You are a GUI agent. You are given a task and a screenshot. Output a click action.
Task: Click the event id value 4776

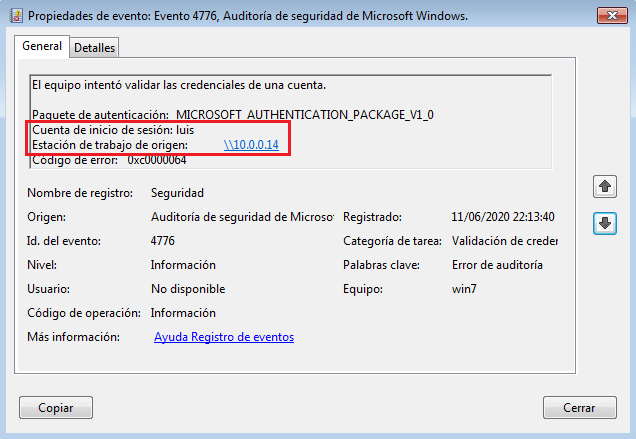162,241
